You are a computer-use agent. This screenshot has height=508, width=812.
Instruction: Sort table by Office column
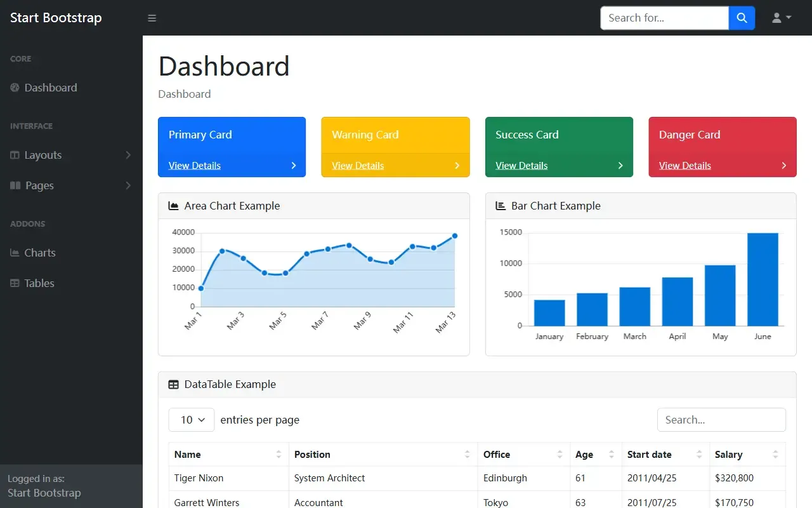point(524,455)
